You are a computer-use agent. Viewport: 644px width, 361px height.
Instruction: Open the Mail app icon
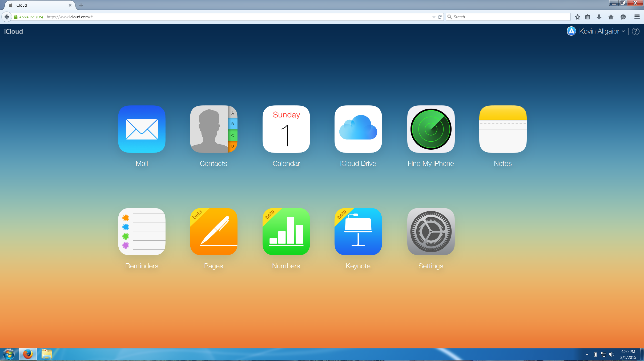point(142,129)
